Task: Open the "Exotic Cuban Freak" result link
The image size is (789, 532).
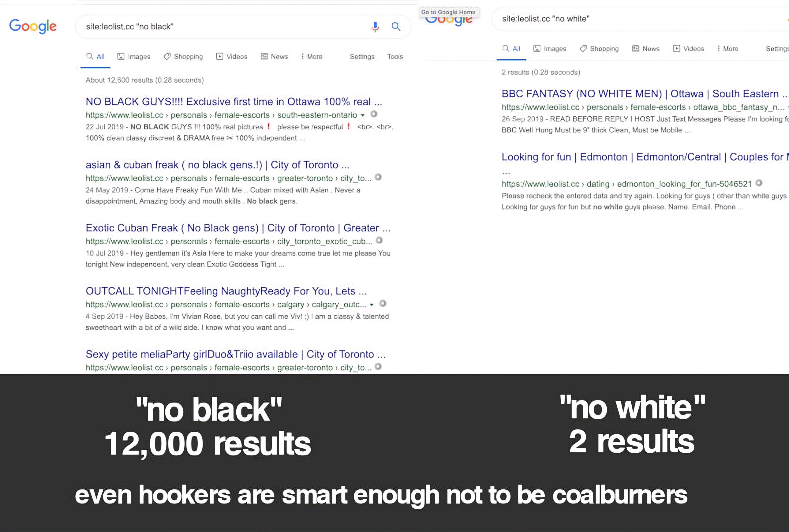Action: (238, 228)
